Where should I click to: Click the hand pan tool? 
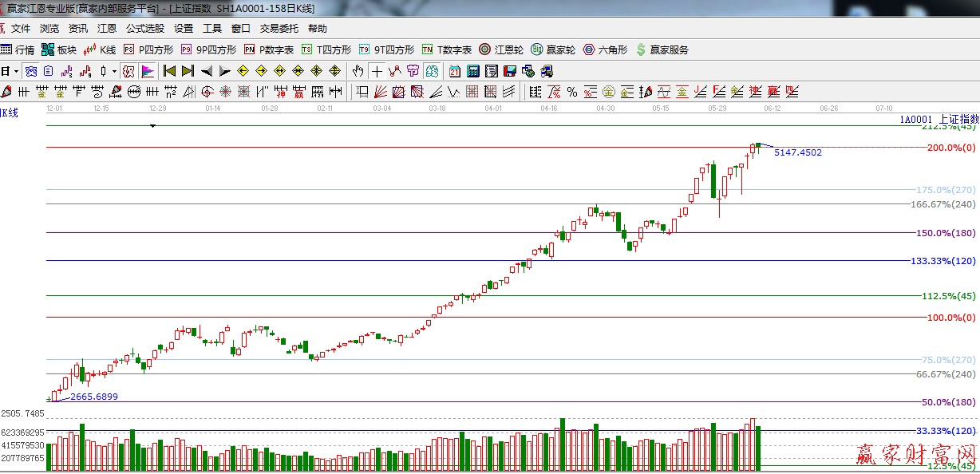358,71
